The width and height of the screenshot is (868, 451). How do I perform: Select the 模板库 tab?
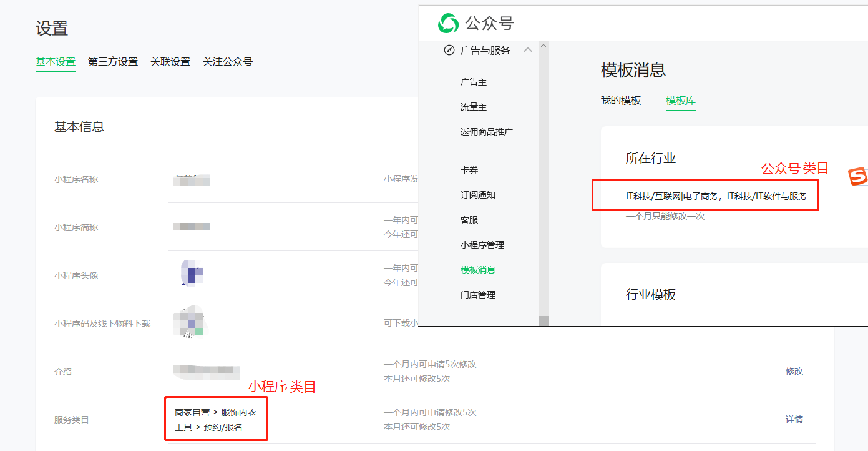point(681,100)
